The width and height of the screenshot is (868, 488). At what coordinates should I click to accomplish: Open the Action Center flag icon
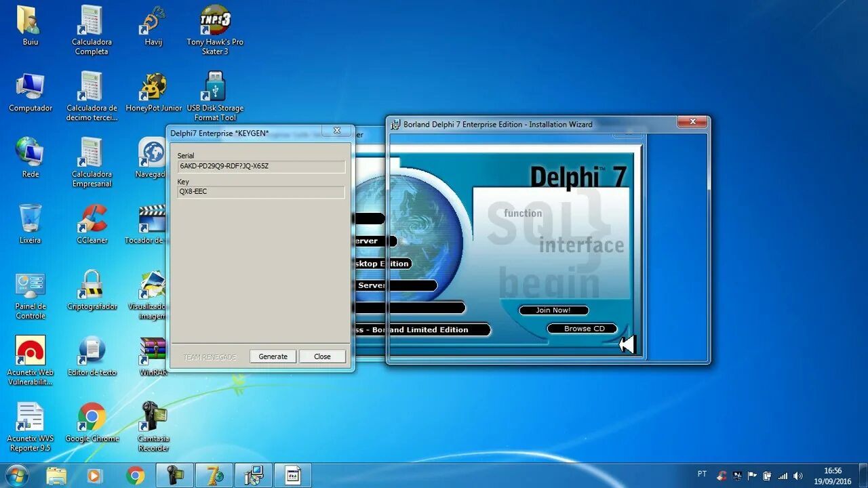pyautogui.click(x=752, y=476)
